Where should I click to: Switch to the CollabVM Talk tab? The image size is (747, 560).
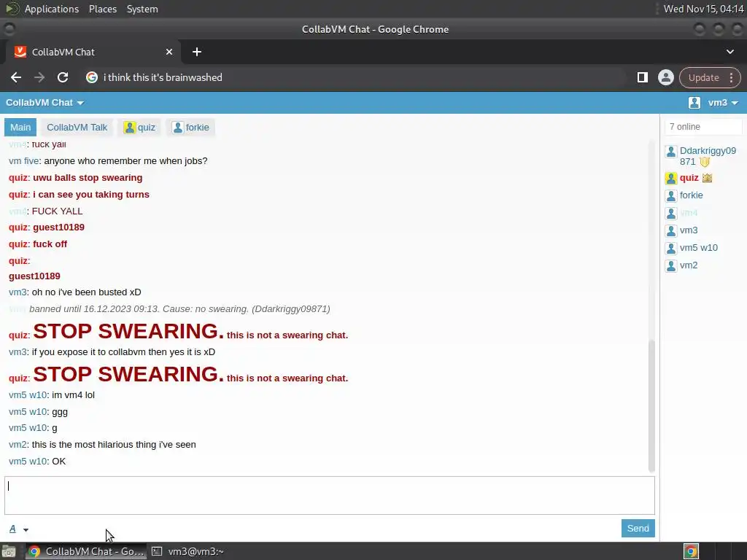(77, 127)
